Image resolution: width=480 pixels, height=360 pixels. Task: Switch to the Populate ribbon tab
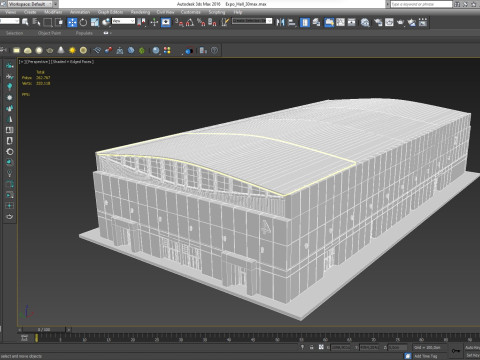point(84,33)
